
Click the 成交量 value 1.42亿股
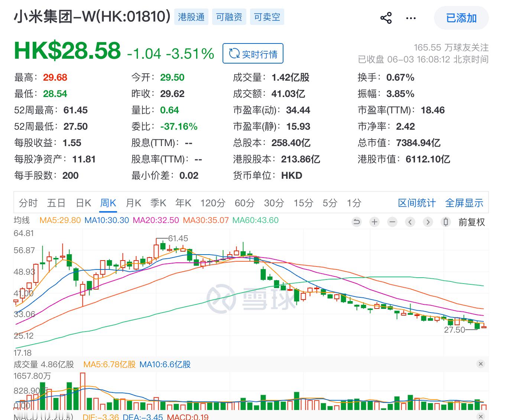(x=291, y=77)
